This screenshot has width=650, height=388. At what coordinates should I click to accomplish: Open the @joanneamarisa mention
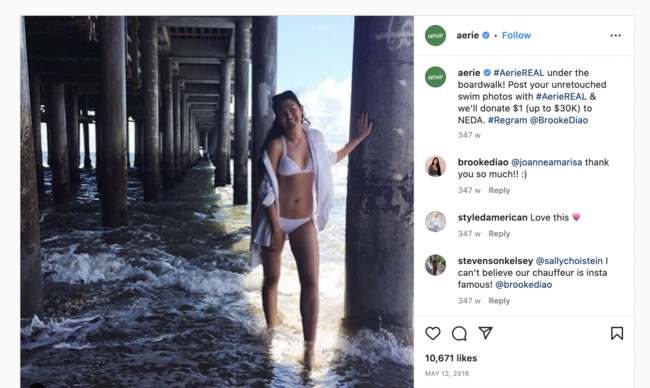click(546, 162)
